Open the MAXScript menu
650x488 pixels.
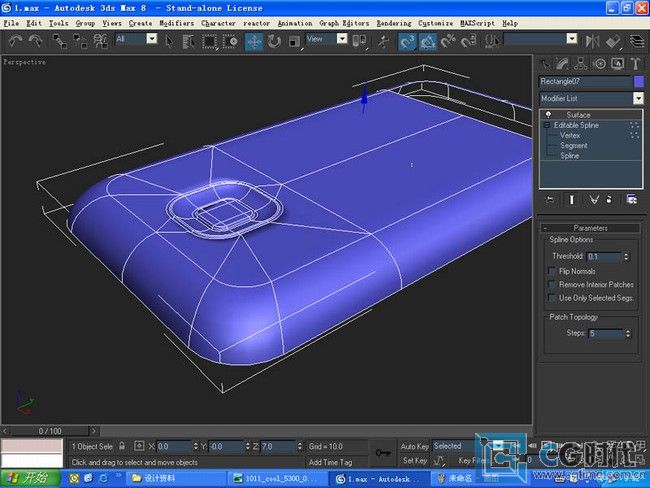(478, 23)
